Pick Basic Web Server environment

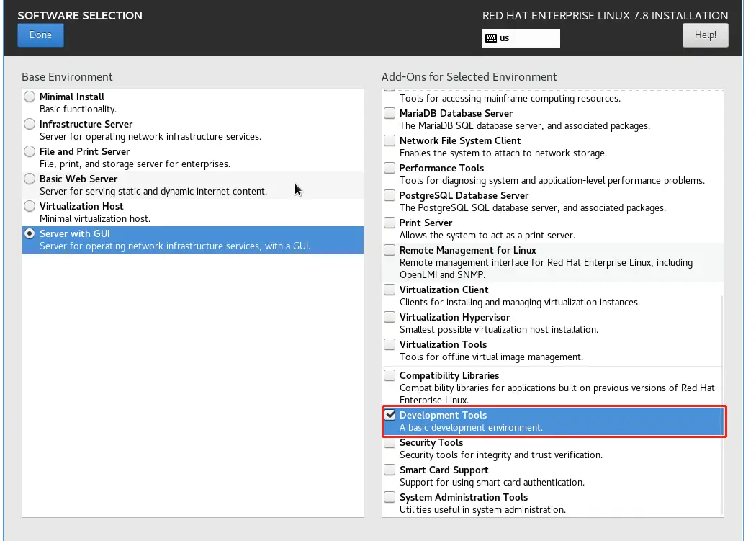coord(30,179)
